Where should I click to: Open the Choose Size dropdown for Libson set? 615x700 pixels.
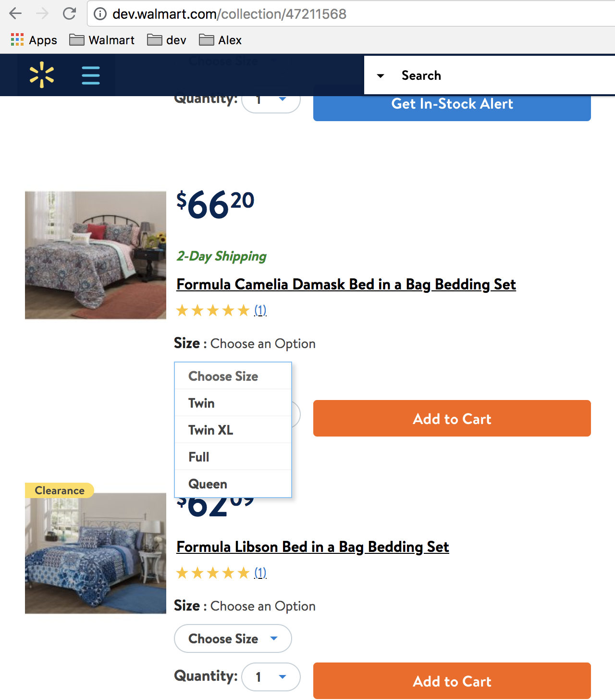pyautogui.click(x=233, y=638)
